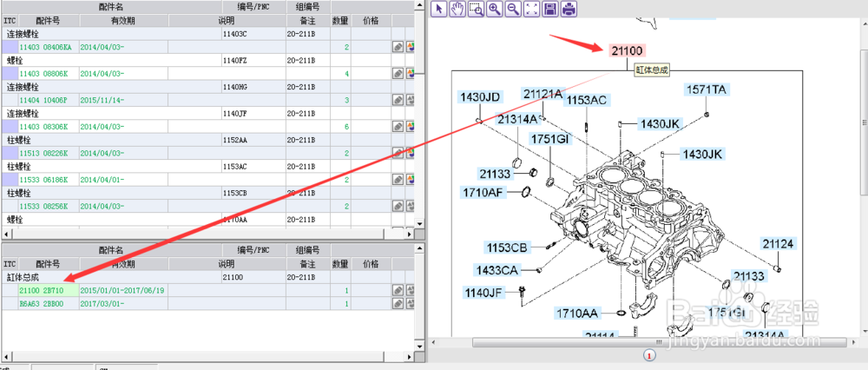This screenshot has width=868, height=370.
Task: Zoom out of the parts diagram
Action: 513,9
